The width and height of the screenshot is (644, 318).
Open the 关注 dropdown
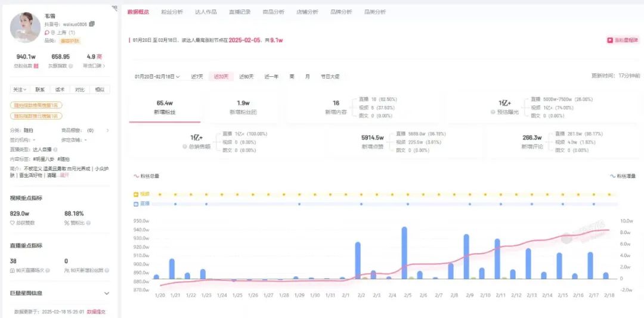point(20,89)
